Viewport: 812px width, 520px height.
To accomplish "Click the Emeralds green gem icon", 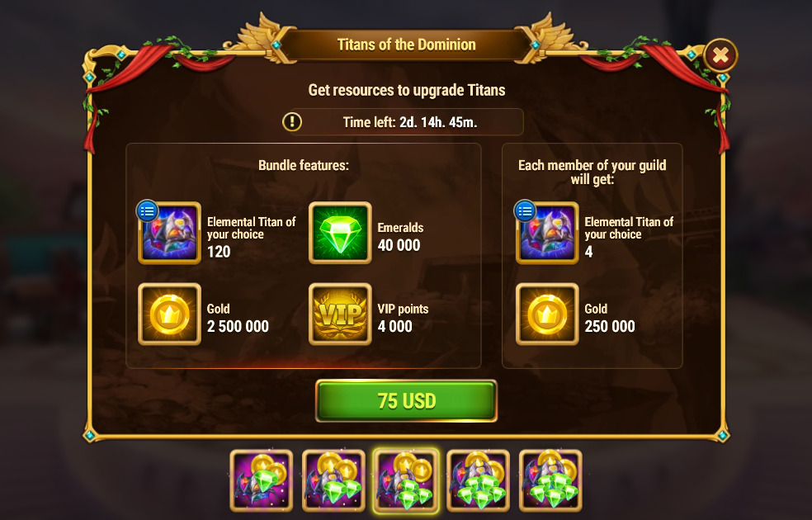I will click(x=340, y=233).
